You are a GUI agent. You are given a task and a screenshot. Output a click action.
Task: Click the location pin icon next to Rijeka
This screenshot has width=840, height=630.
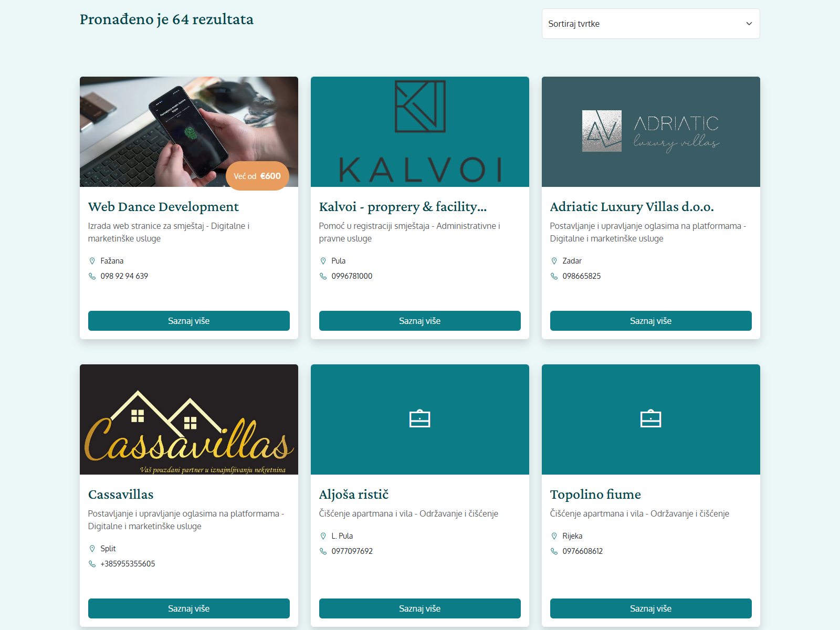554,535
